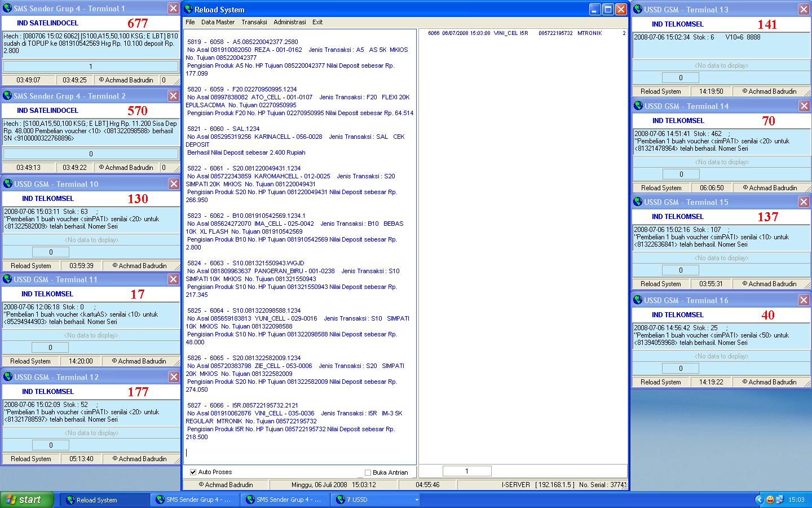
Task: Click the globe icon of SMS Sender Terminal 1 window
Action: point(7,8)
